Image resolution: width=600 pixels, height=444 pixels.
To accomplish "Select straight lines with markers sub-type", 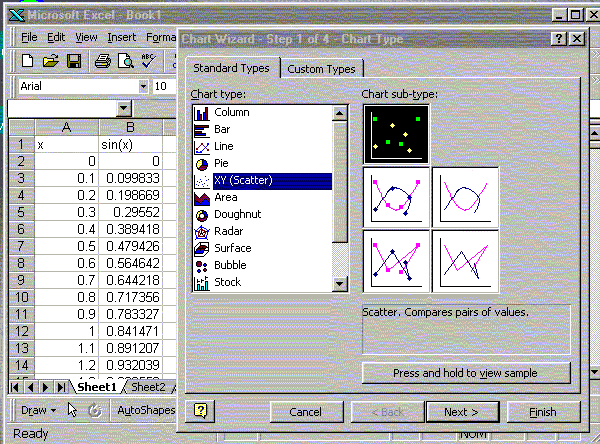I will [x=396, y=261].
